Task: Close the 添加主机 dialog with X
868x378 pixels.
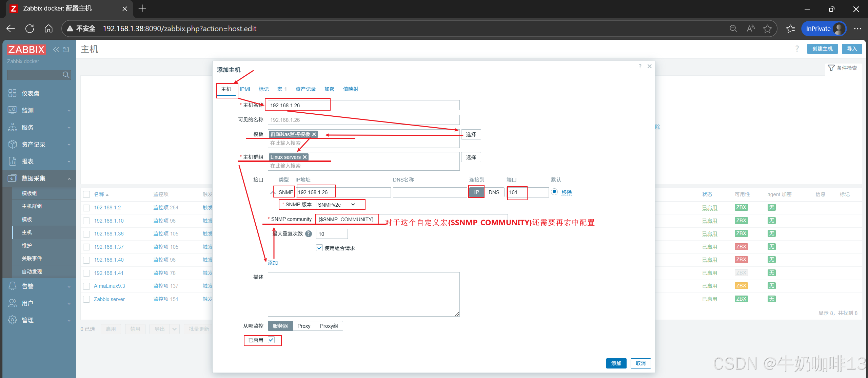Action: point(649,66)
